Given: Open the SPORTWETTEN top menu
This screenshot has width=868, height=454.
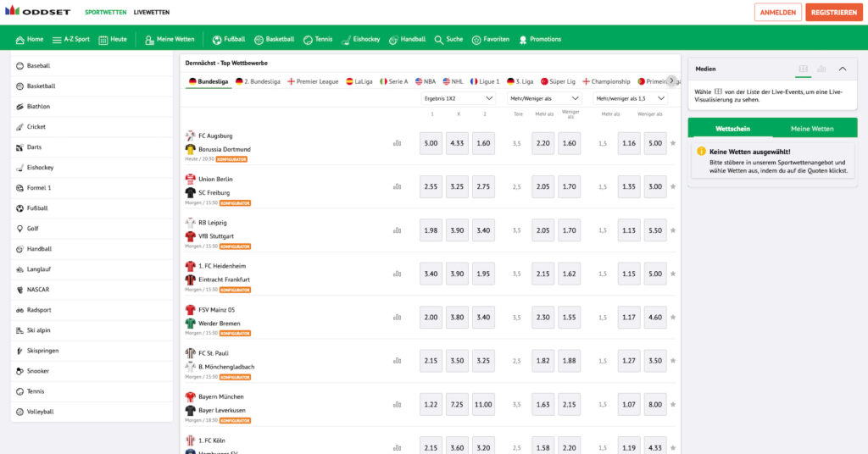Looking at the screenshot, I should 105,12.
